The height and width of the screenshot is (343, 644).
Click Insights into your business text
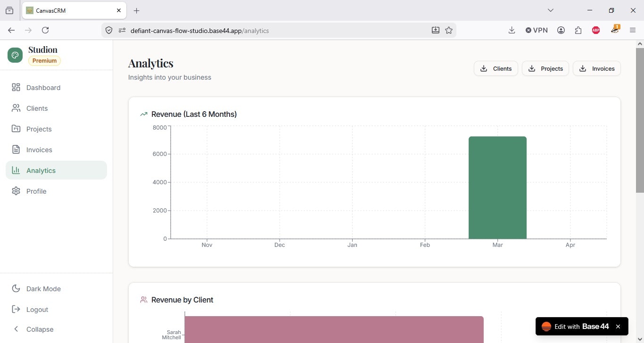[x=170, y=77]
